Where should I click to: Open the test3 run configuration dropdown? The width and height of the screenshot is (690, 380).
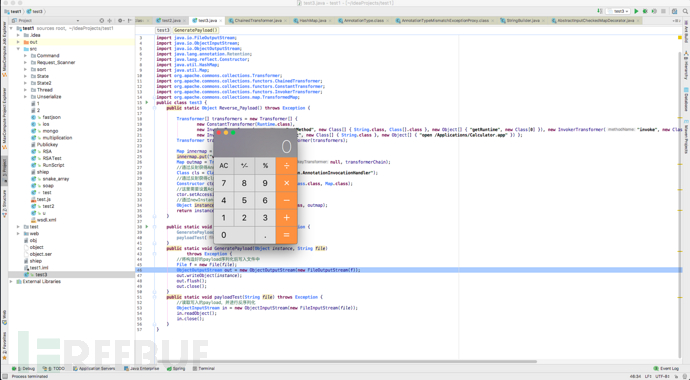618,11
